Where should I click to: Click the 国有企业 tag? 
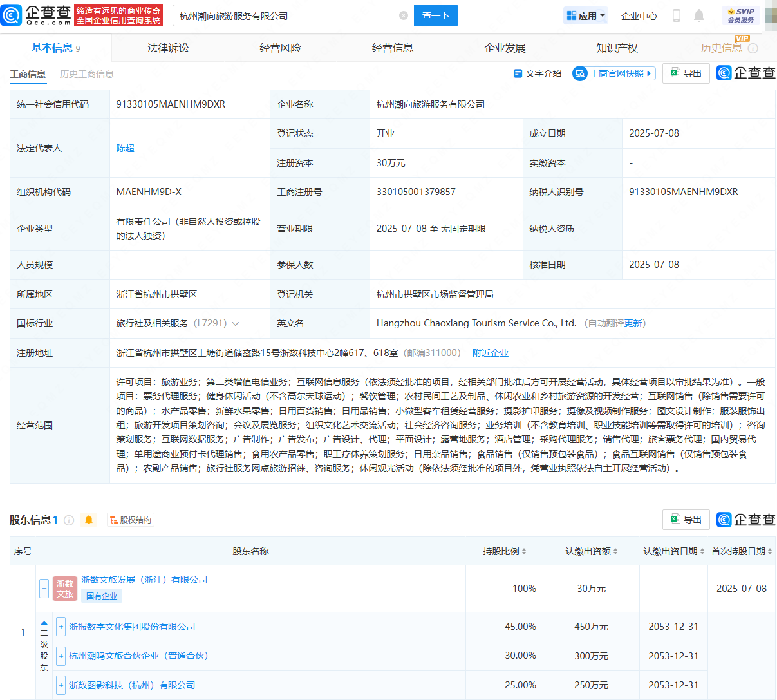(102, 596)
